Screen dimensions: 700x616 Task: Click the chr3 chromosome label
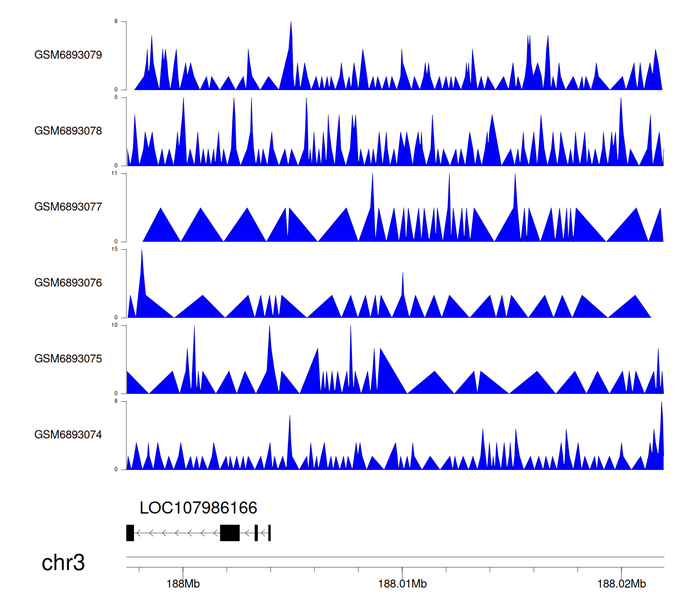tap(63, 562)
